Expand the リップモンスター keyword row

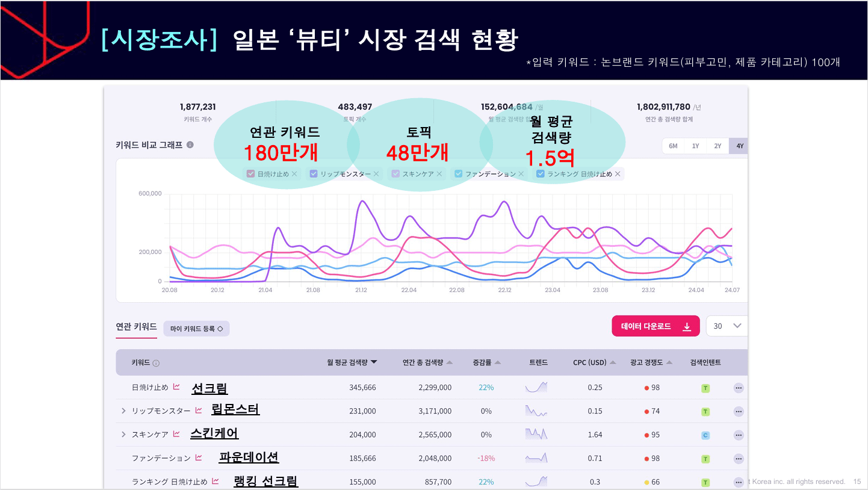(123, 411)
